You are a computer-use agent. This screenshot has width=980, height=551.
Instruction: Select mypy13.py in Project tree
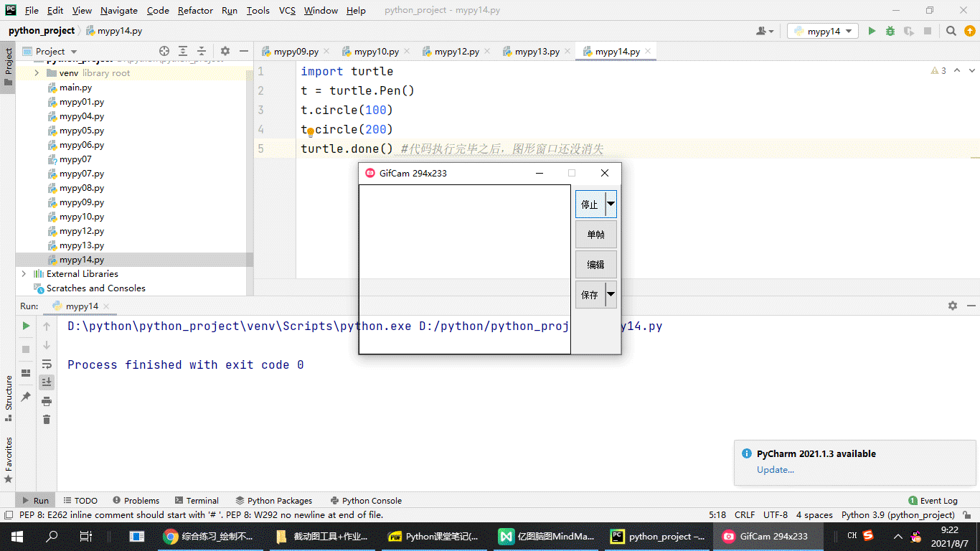(x=82, y=245)
